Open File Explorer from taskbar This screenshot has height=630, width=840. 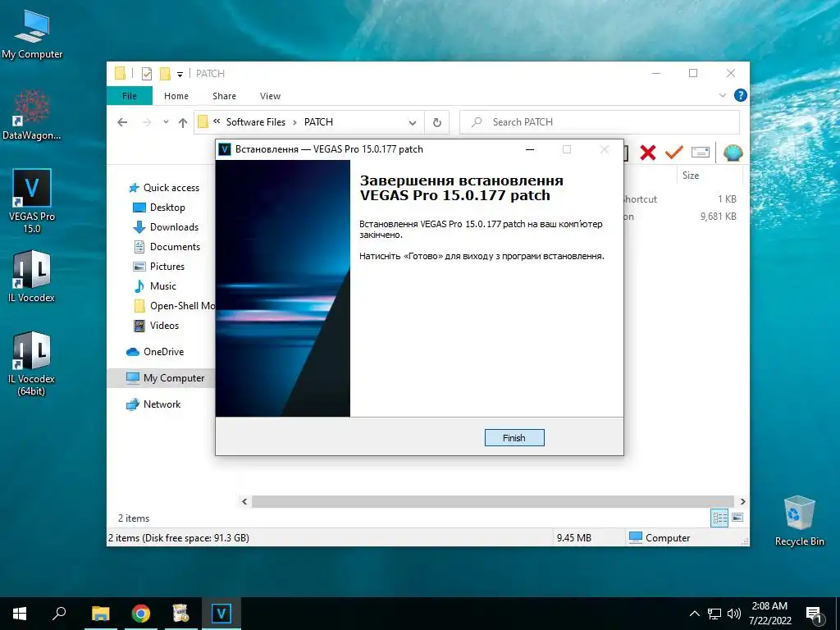[100, 614]
